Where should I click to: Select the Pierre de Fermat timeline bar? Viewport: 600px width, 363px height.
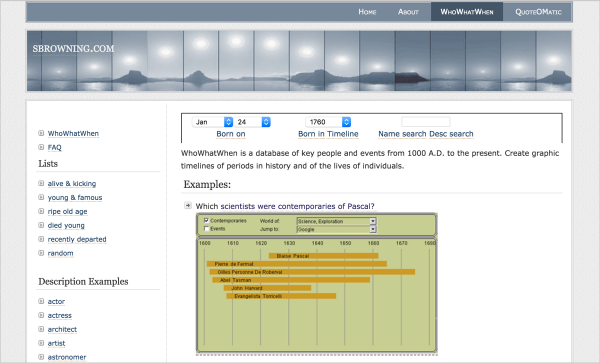[x=297, y=264]
